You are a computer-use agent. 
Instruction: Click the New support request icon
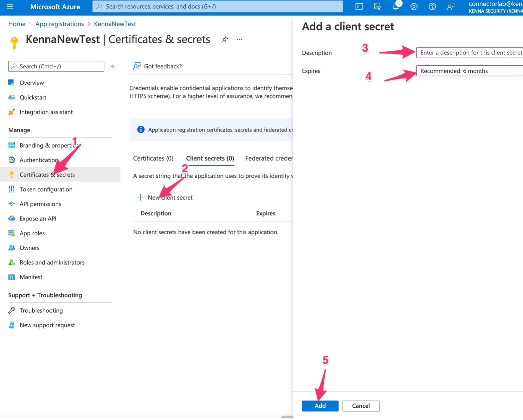11,325
